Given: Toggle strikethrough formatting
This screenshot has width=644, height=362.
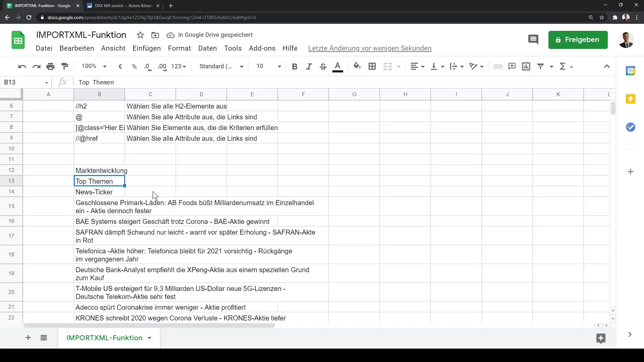Looking at the screenshot, I should pyautogui.click(x=323, y=66).
